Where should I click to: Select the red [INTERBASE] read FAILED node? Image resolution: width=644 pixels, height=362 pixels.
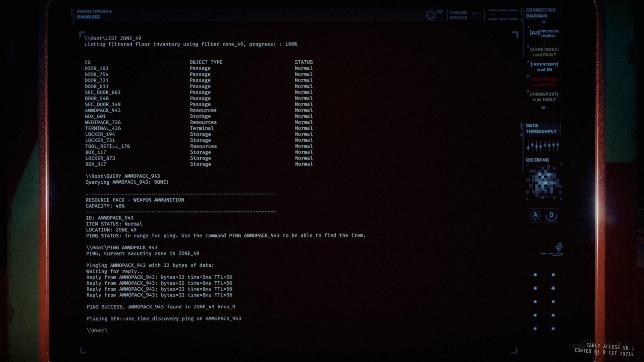(544, 82)
